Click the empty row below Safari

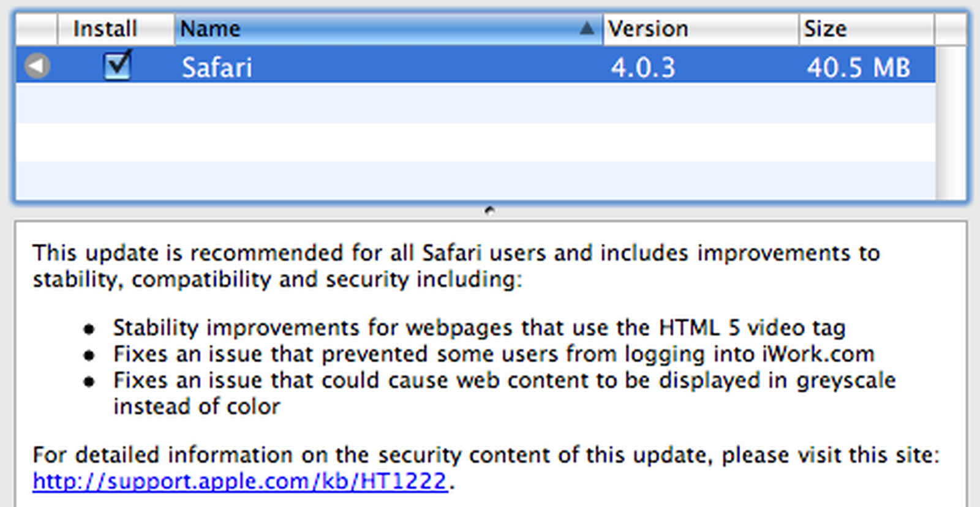[429, 104]
